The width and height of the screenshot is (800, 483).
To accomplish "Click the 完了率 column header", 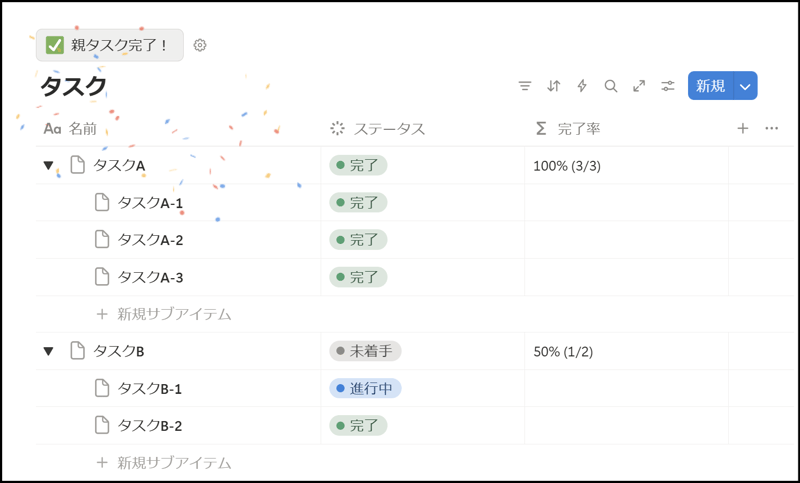I will click(578, 128).
